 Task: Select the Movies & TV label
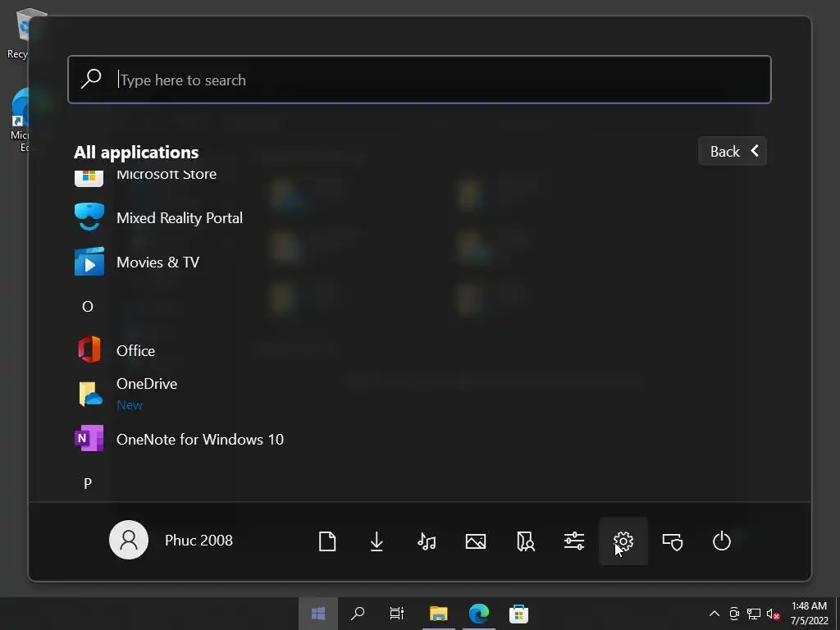(157, 262)
